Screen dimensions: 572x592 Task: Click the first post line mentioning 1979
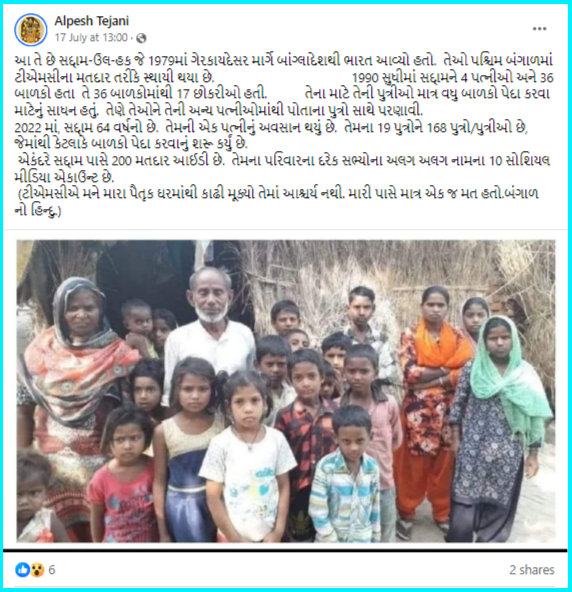coord(284,61)
